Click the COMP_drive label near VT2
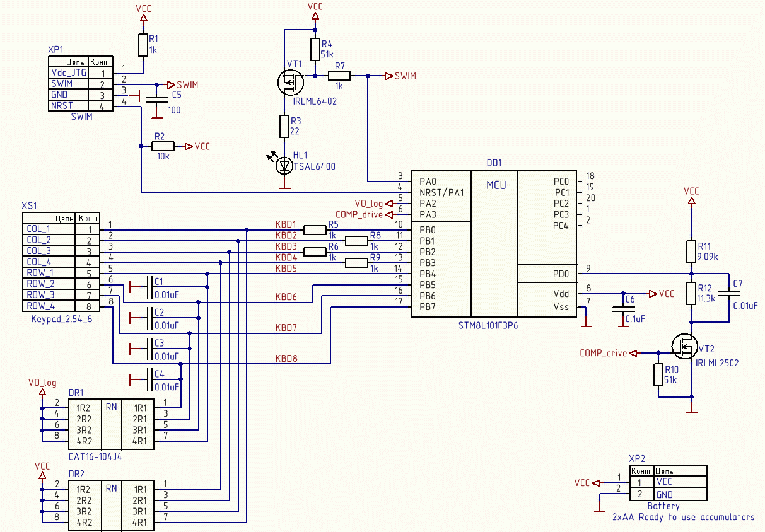Viewport: 765px width, 532px height. click(x=603, y=353)
